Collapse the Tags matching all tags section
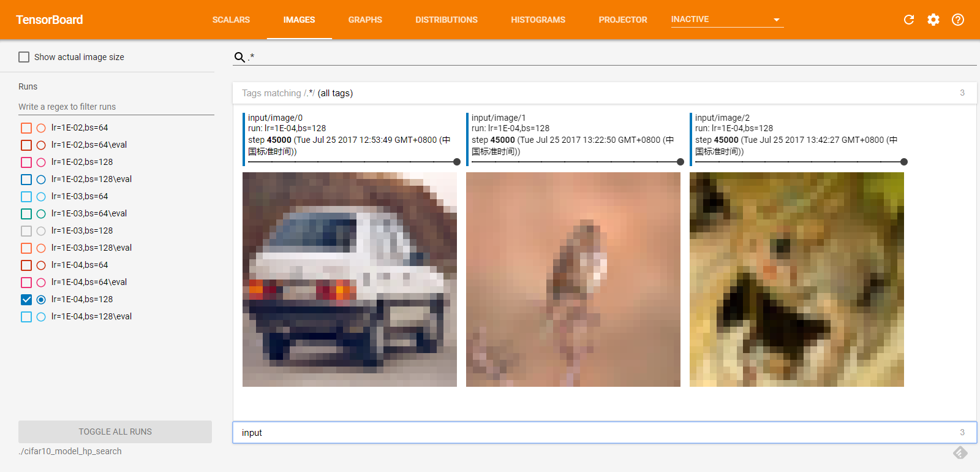The width and height of the screenshot is (980, 472). pos(605,93)
